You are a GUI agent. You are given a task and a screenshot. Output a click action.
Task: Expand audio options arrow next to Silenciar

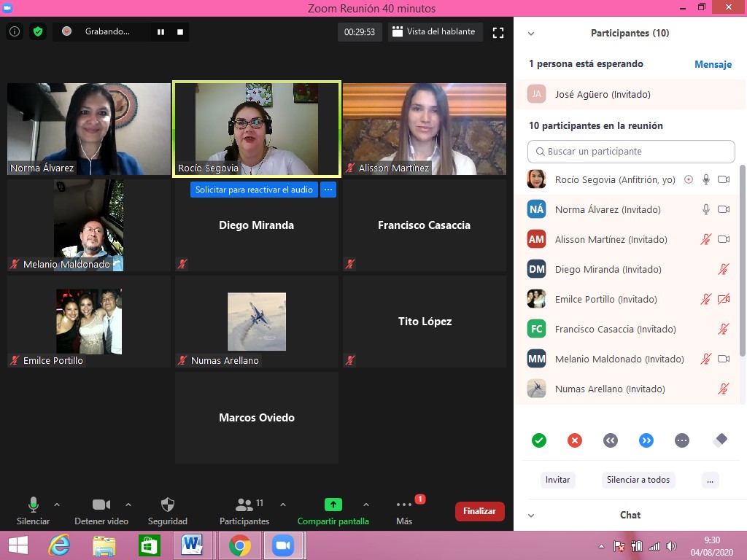57,505
